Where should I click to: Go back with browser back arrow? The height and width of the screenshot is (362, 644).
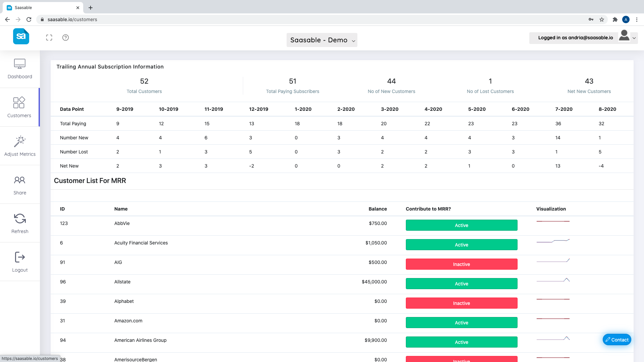[7, 19]
